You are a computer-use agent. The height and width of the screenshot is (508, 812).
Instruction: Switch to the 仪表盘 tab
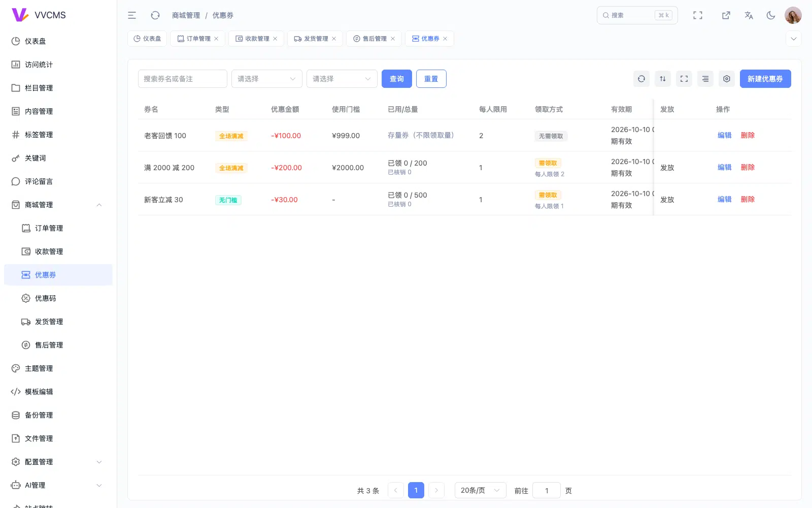click(x=148, y=39)
